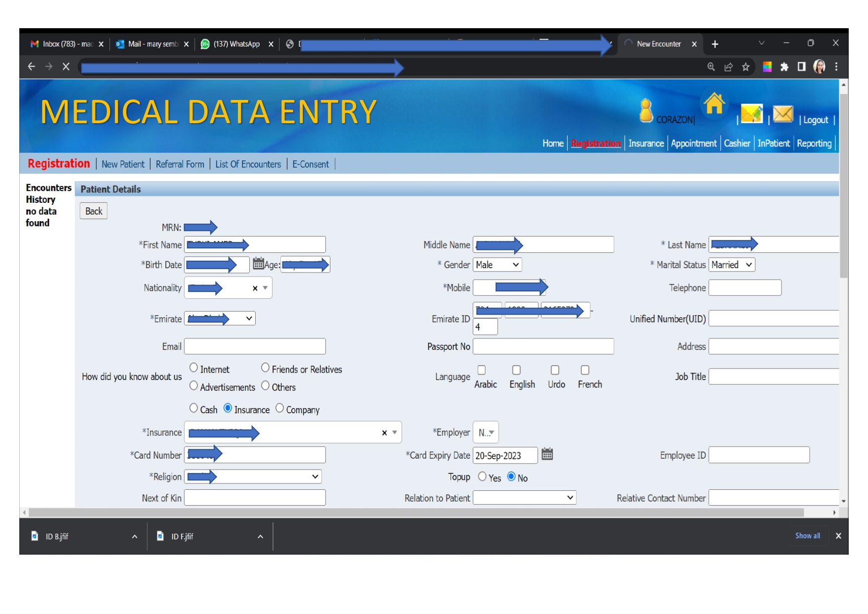Click the vertical page scrollbar
Image resolution: width=868 pixels, height=614 pixels.
[x=844, y=186]
